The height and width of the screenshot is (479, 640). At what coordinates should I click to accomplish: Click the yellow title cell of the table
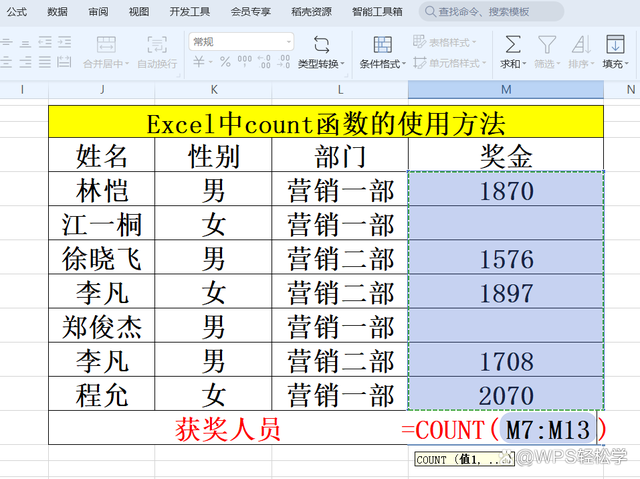coord(326,124)
